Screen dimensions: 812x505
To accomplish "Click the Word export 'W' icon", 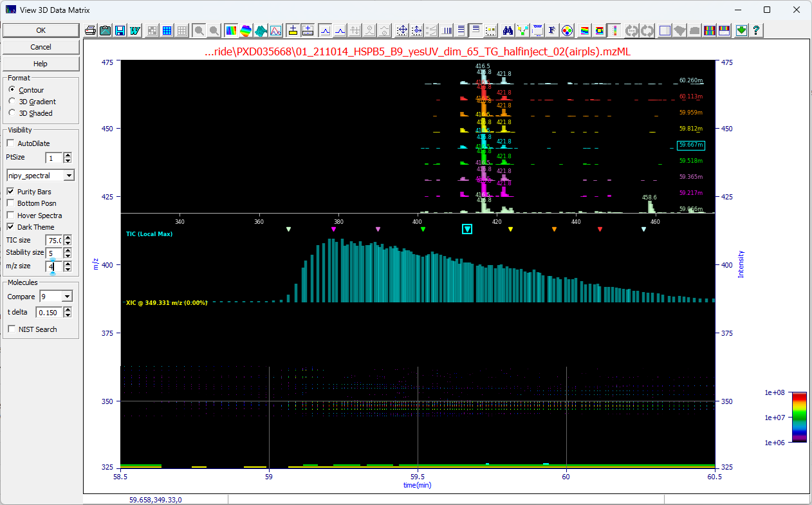I will pos(135,30).
